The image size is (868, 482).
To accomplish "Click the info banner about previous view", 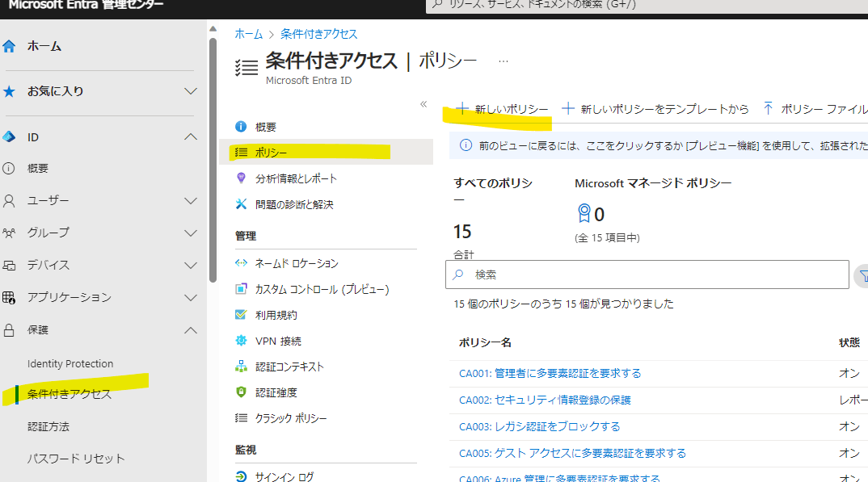I will click(659, 145).
